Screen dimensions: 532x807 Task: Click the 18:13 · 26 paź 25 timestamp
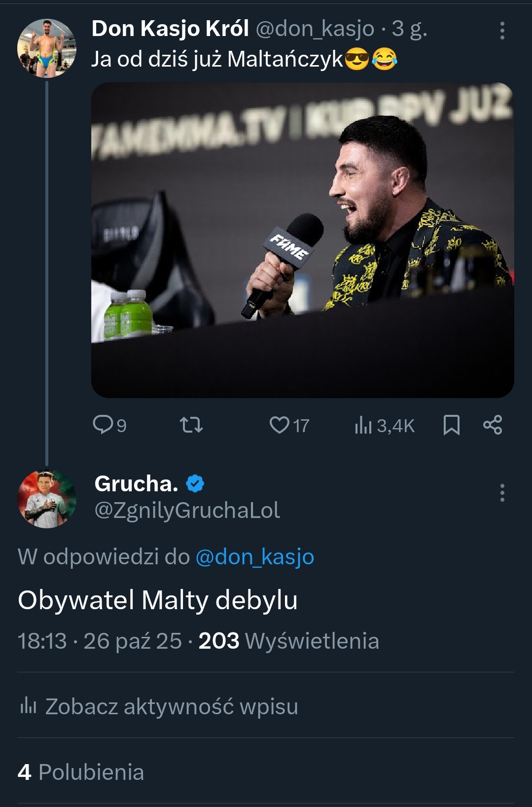[100, 641]
